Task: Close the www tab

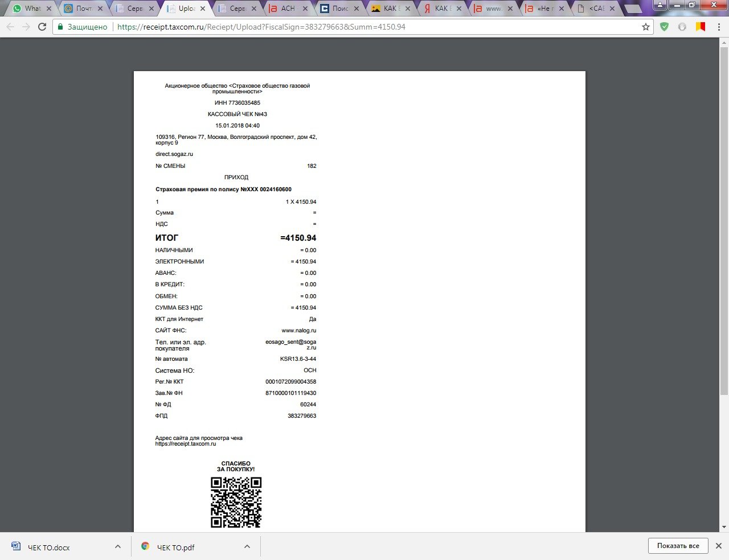Action: [x=510, y=9]
